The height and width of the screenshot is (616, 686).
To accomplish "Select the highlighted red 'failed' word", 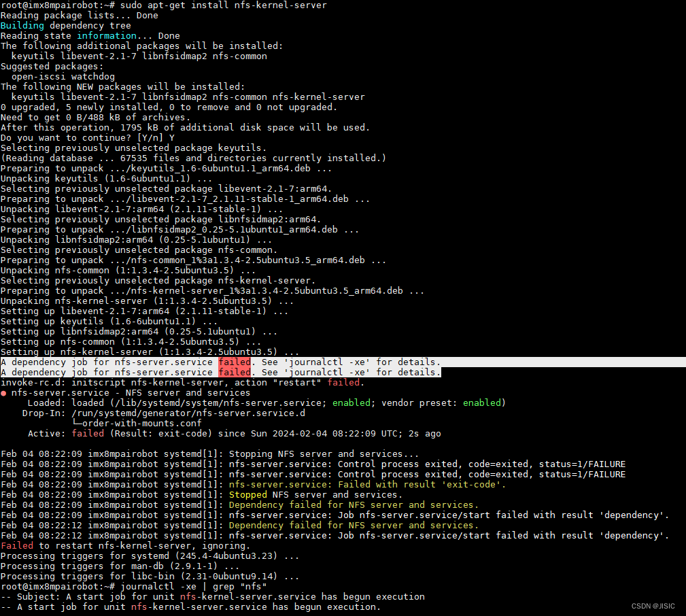I will click(x=234, y=362).
